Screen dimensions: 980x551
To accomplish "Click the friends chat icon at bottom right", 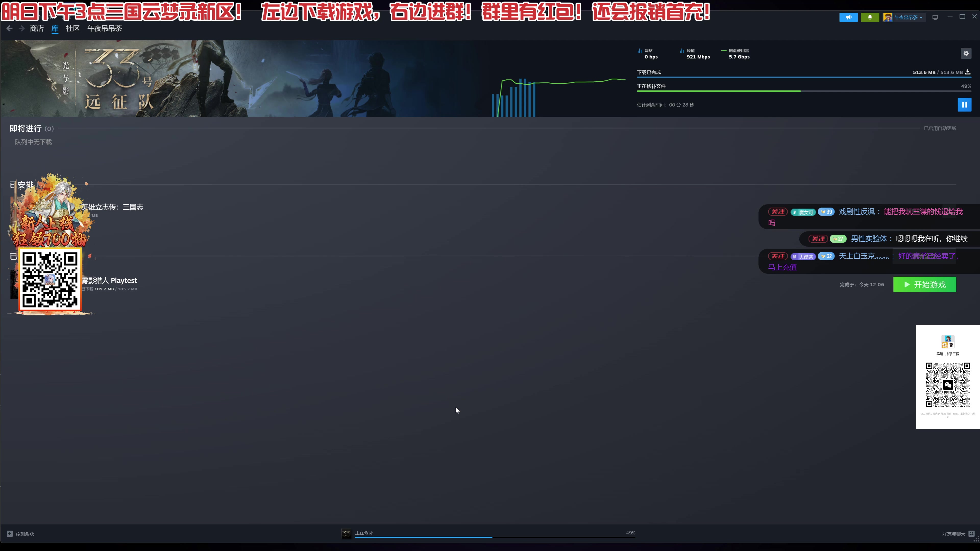I will [971, 533].
